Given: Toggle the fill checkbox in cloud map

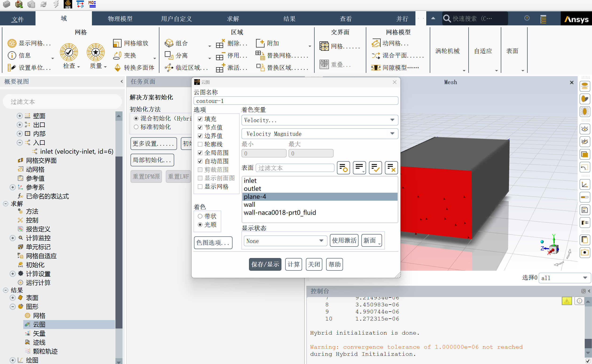Looking at the screenshot, I should (x=200, y=119).
